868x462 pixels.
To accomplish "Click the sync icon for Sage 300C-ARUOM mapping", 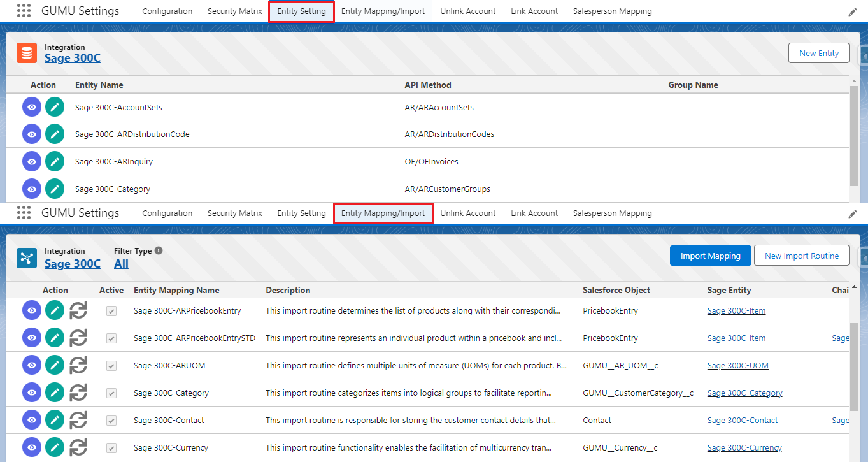I will coord(78,366).
